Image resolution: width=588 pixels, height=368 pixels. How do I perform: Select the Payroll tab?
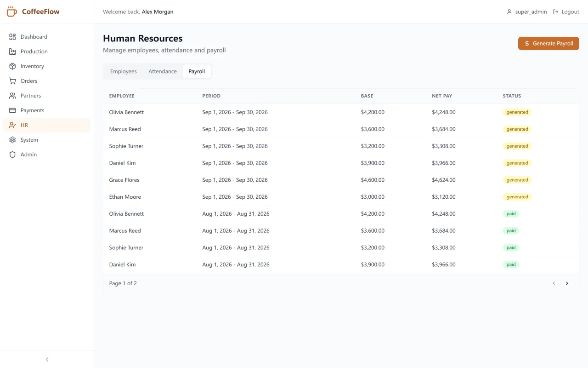pos(197,71)
